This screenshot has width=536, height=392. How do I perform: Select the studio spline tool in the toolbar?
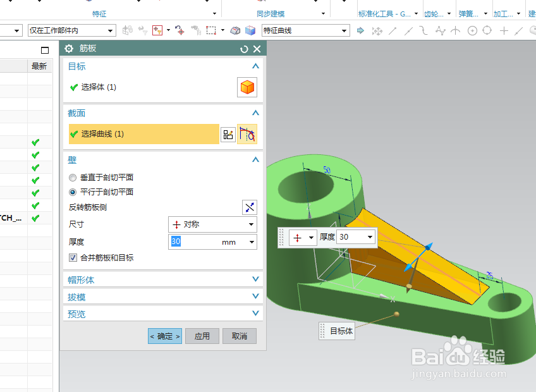440,30
